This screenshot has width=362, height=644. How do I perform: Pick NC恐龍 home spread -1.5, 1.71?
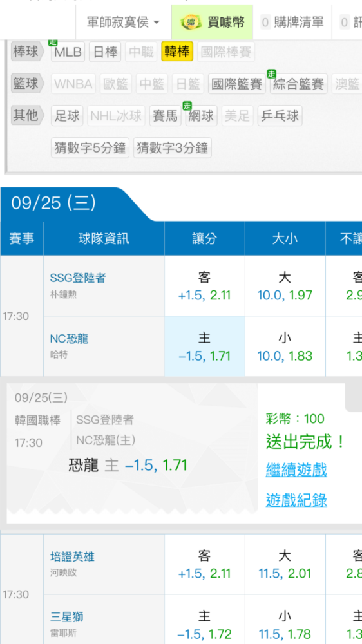point(204,346)
